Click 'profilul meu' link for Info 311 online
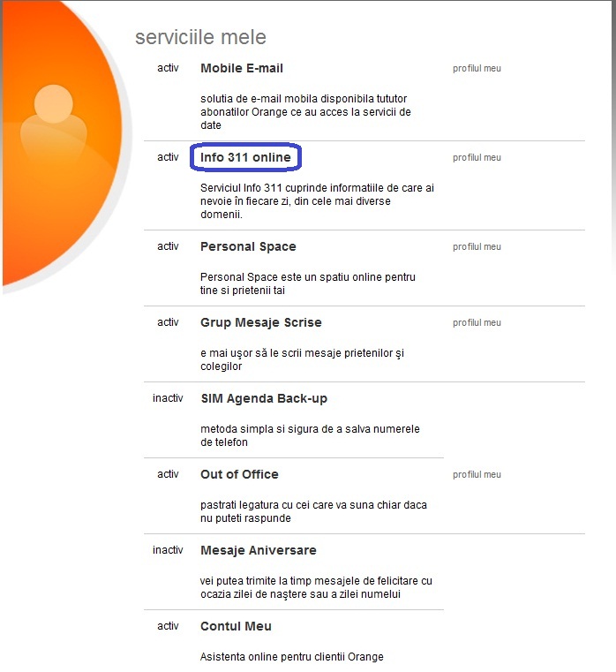 pyautogui.click(x=477, y=158)
